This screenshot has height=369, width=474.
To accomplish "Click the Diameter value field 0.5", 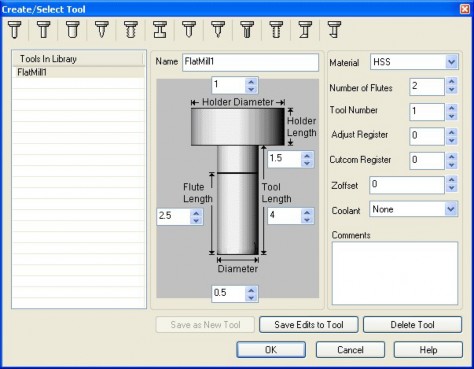I will pyautogui.click(x=229, y=294).
